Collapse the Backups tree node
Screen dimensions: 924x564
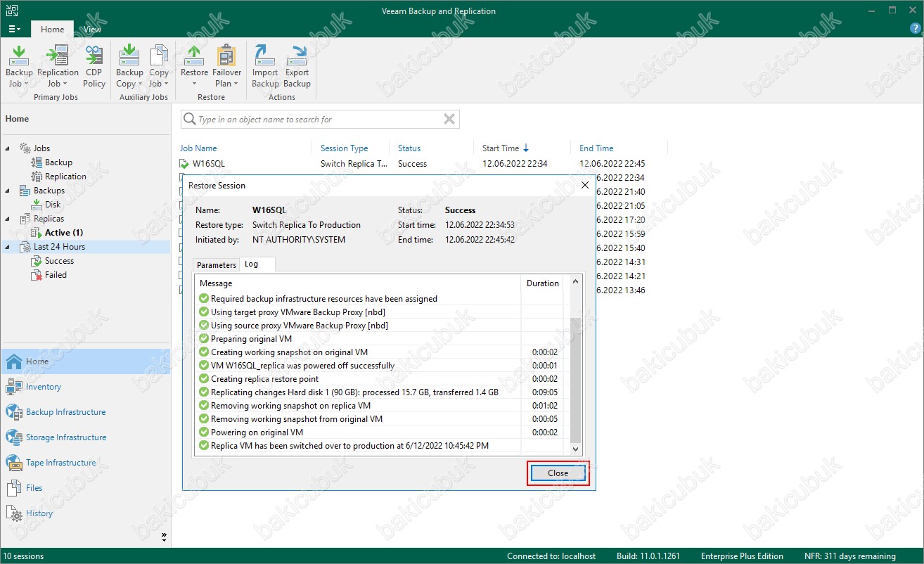tap(8, 191)
